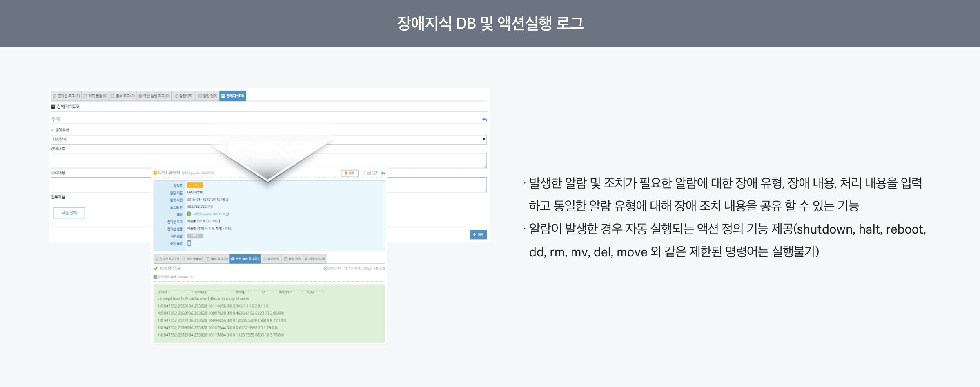Click the orange severity level badge
Viewport: 980px width, 387px height.
195,185
